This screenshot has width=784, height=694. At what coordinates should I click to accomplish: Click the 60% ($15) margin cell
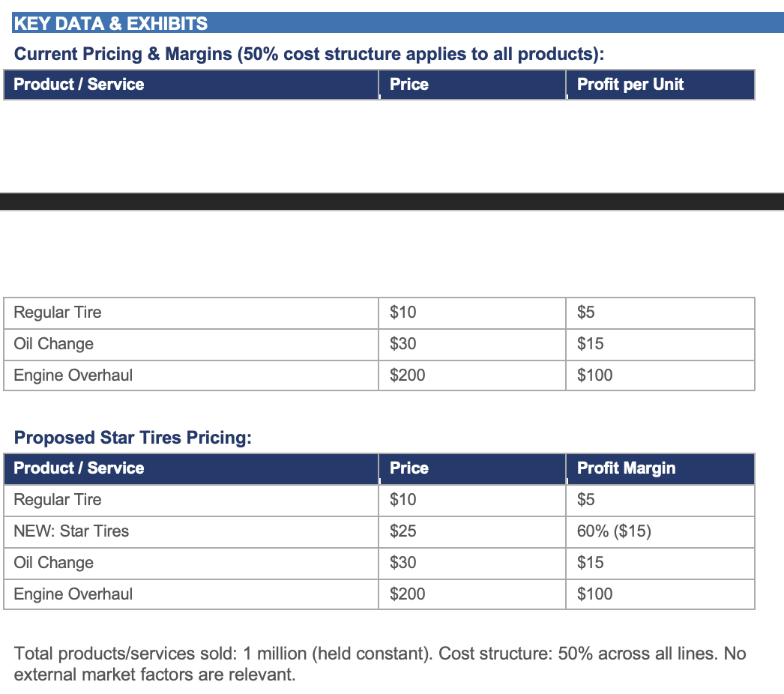tap(614, 531)
